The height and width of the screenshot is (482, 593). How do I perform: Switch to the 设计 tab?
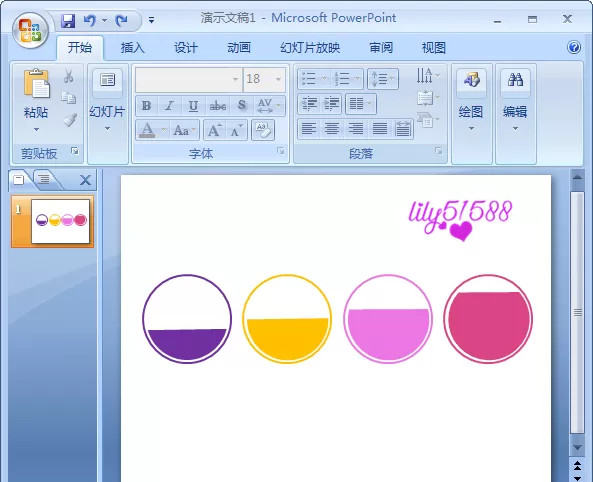pyautogui.click(x=186, y=48)
